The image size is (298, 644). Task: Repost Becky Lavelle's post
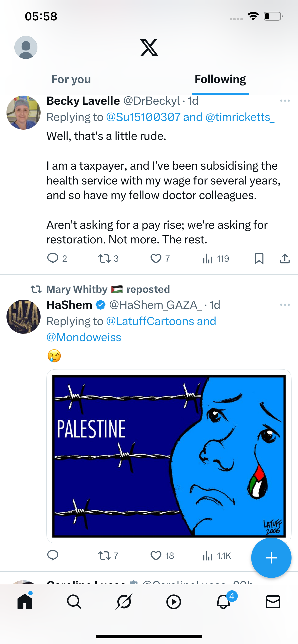[108, 259]
